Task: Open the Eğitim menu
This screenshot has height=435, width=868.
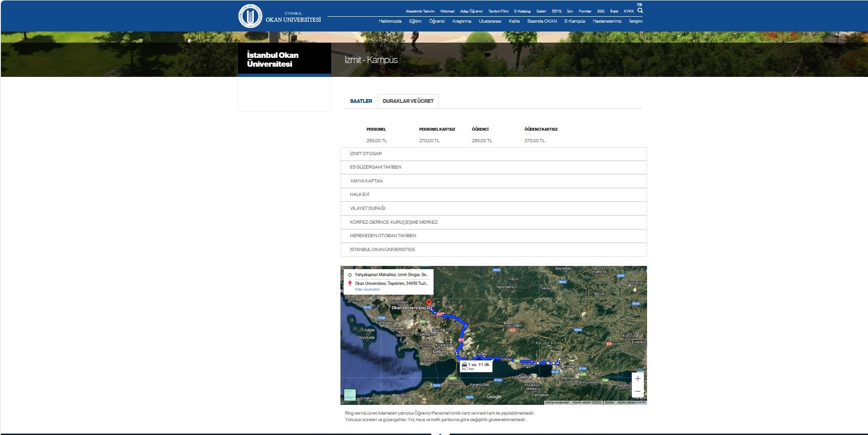Action: pos(415,21)
